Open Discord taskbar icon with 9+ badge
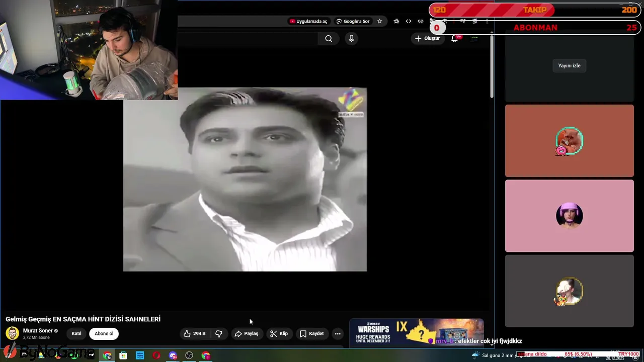Image resolution: width=644 pixels, height=362 pixels. pyautogui.click(x=173, y=355)
